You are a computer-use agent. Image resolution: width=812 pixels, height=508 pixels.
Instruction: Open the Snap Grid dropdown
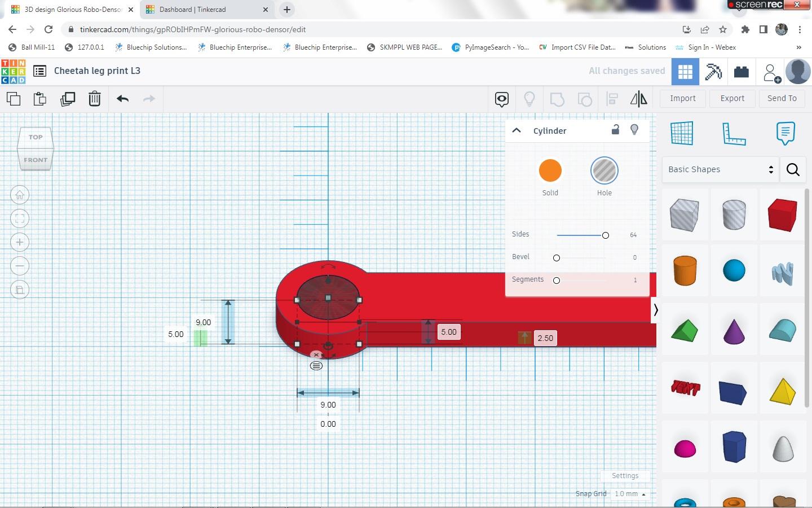pos(629,494)
